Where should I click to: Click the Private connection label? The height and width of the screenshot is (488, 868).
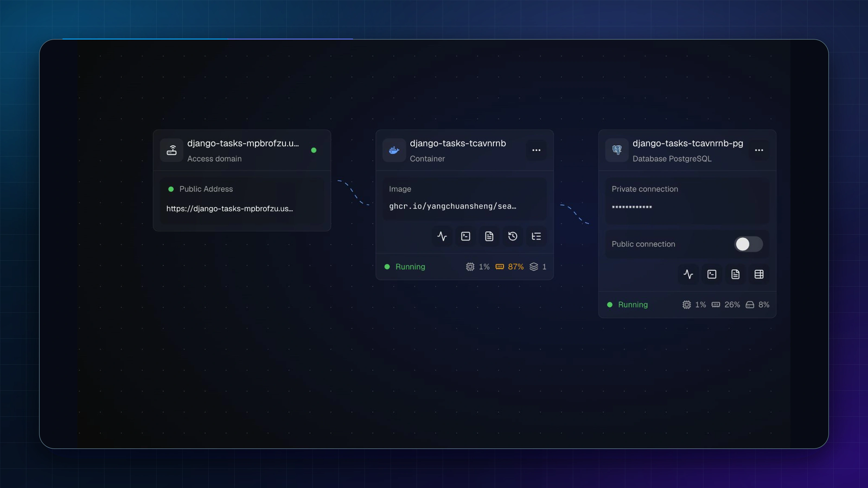point(644,189)
